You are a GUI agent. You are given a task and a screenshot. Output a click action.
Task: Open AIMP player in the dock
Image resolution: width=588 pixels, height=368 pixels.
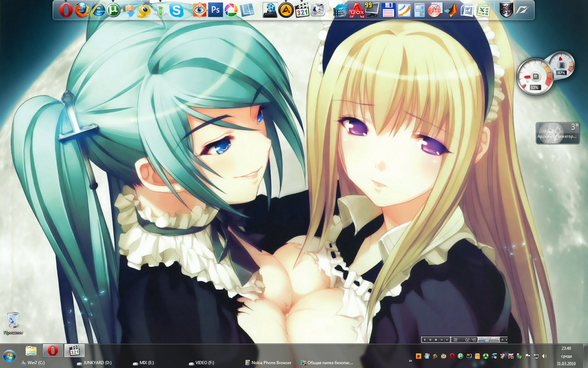[286, 10]
